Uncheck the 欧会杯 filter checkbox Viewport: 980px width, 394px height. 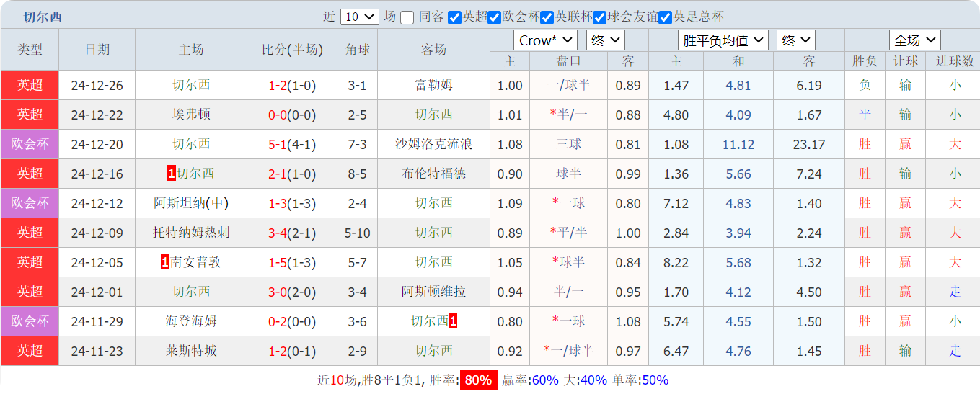point(494,17)
